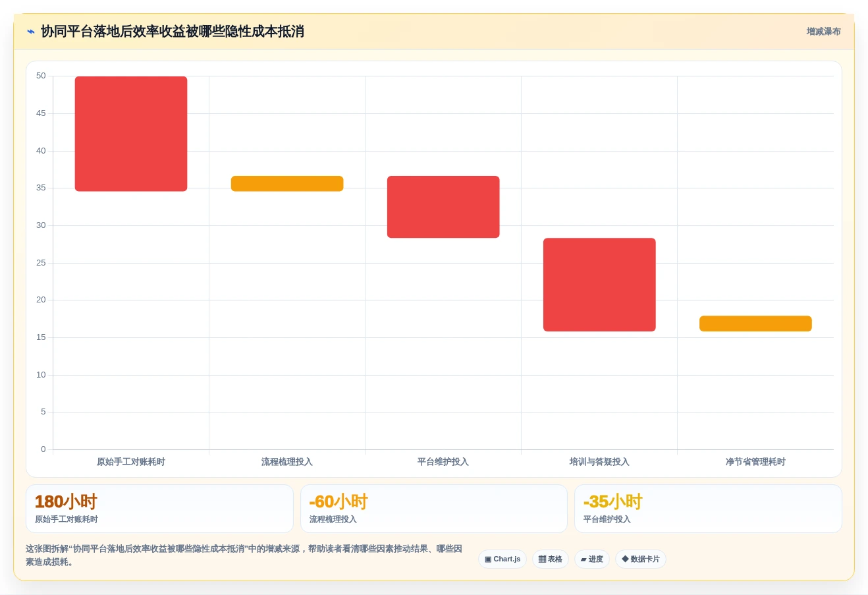
Task: Click the y-axis value 15
Action: (x=41, y=337)
